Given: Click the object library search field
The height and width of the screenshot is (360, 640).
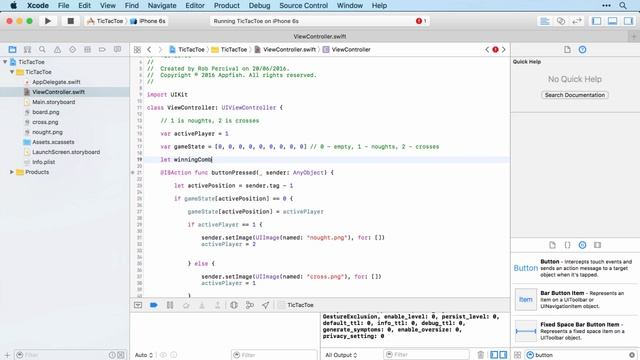Looking at the screenshot, I should (x=581, y=355).
